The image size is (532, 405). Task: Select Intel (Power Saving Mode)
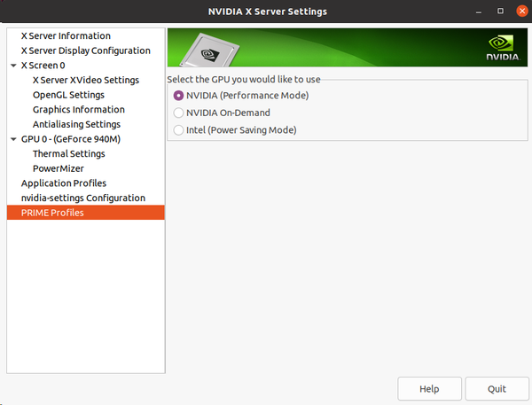click(179, 129)
